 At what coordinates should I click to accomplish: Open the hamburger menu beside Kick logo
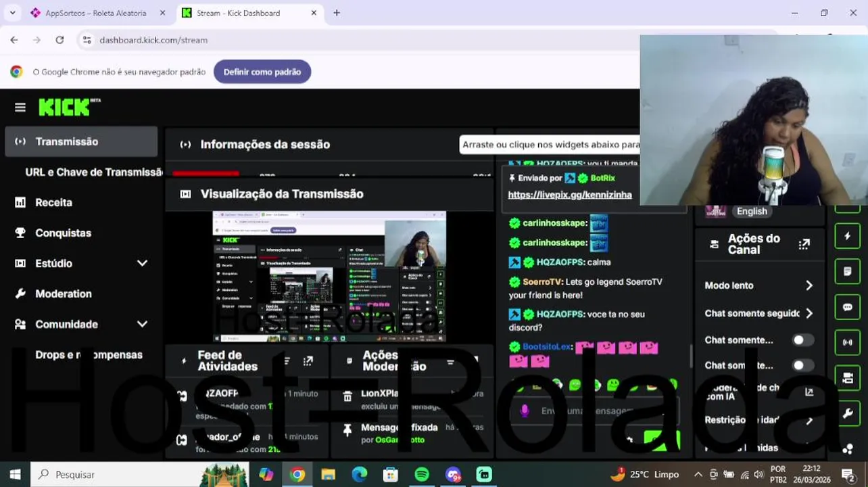click(20, 107)
